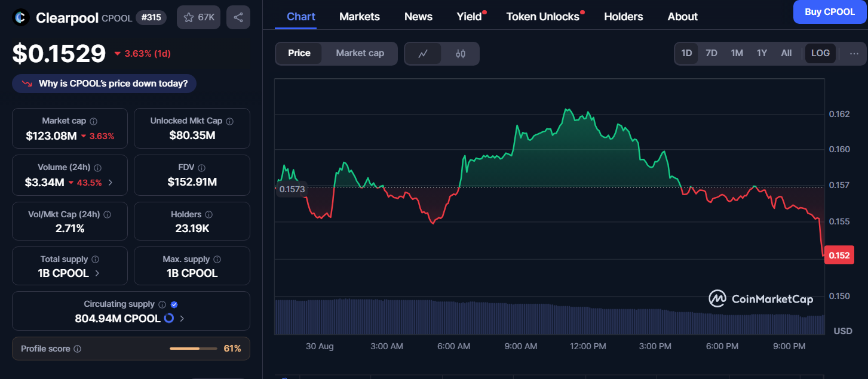Set chart range to 1Y

pyautogui.click(x=762, y=53)
